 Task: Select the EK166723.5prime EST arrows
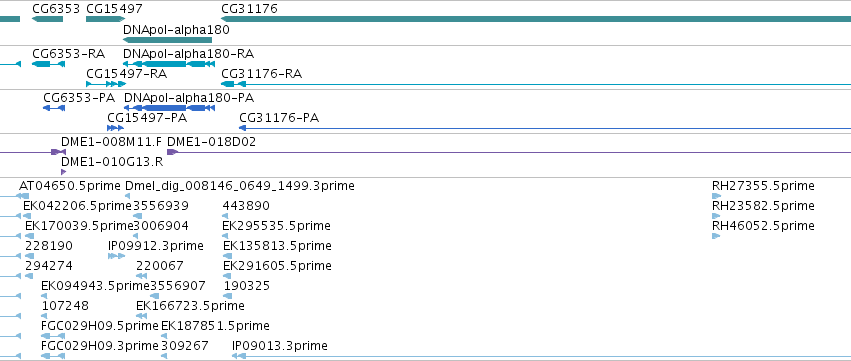[142, 315]
